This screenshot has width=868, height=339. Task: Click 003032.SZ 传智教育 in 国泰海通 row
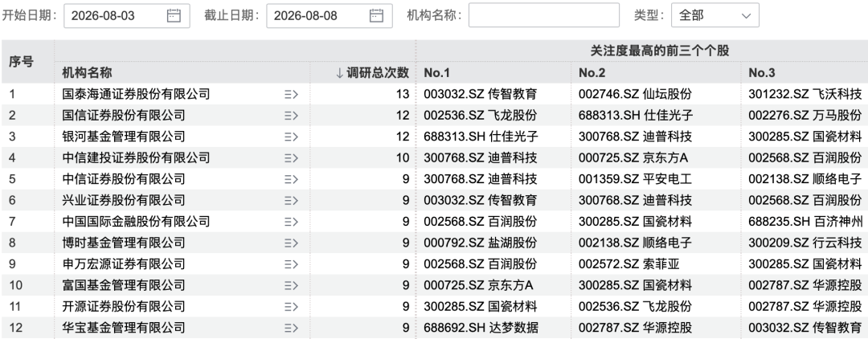(x=481, y=94)
